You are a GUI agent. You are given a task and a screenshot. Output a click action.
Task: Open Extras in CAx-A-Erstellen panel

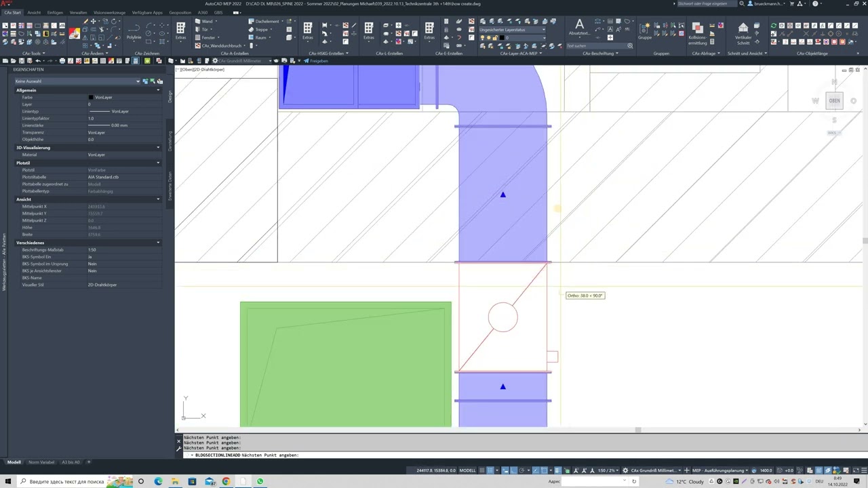tap(180, 31)
